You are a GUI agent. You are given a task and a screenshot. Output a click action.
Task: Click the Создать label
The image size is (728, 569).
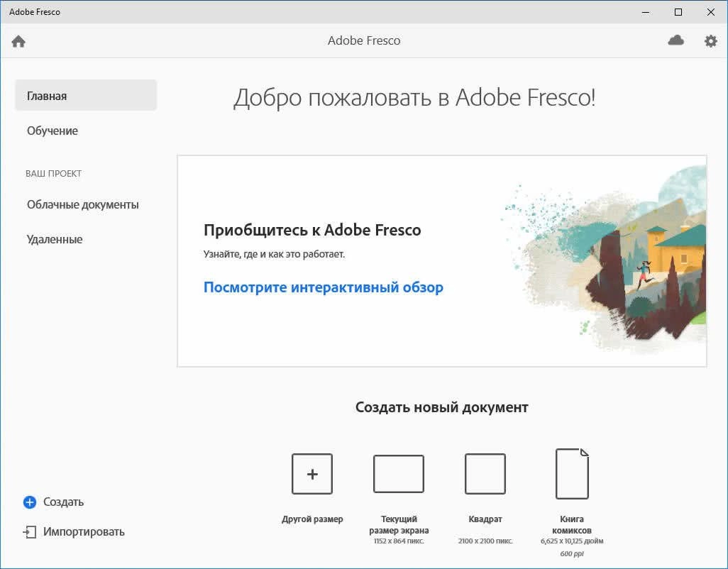(64, 502)
